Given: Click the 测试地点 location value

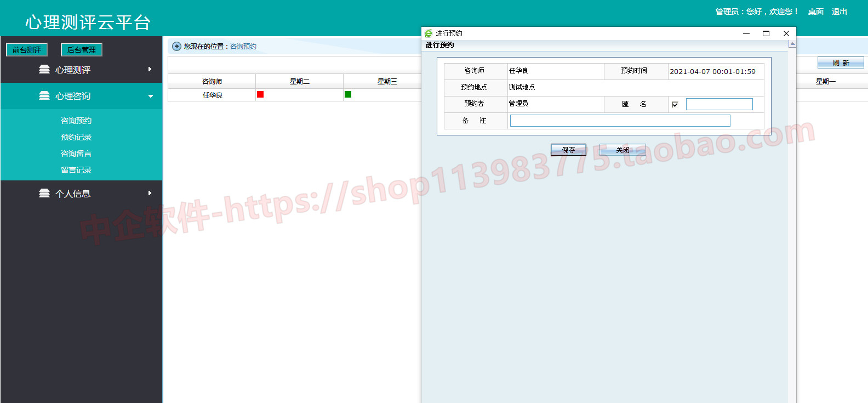Looking at the screenshot, I should point(522,87).
